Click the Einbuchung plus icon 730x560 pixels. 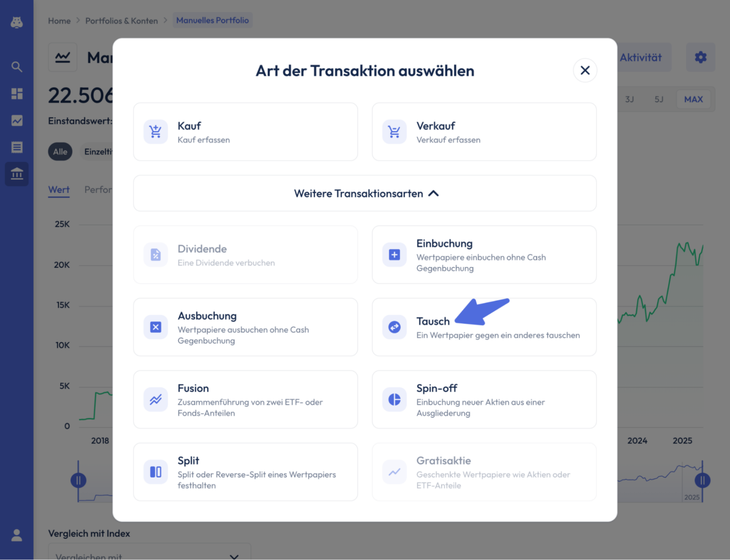[395, 255]
